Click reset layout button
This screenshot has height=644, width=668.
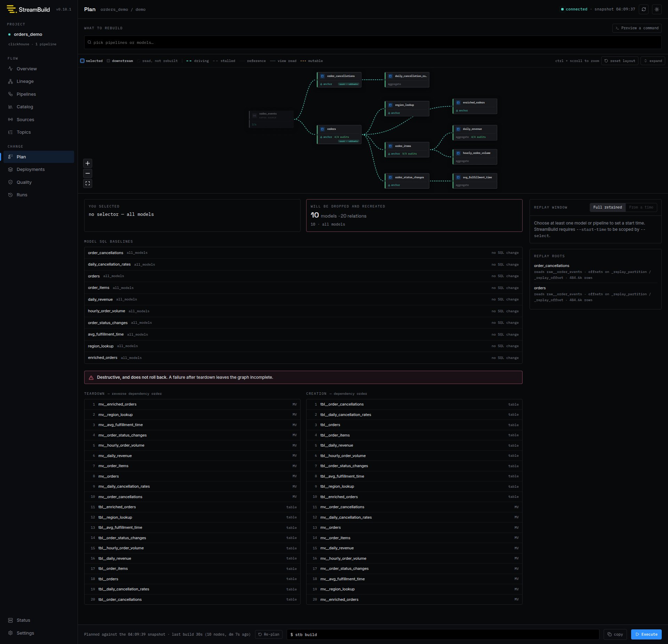[620, 61]
